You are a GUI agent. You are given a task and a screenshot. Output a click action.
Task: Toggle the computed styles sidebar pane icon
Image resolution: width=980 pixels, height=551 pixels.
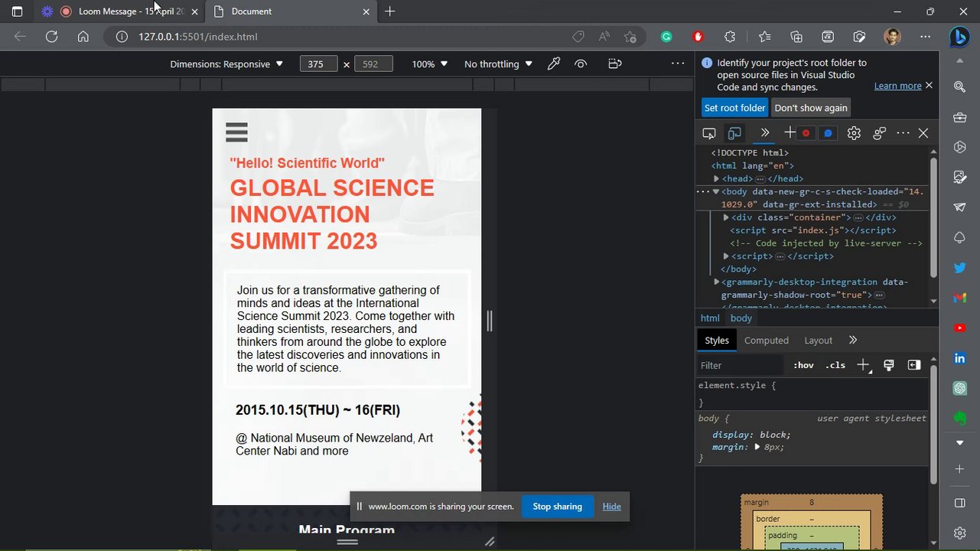914,365
